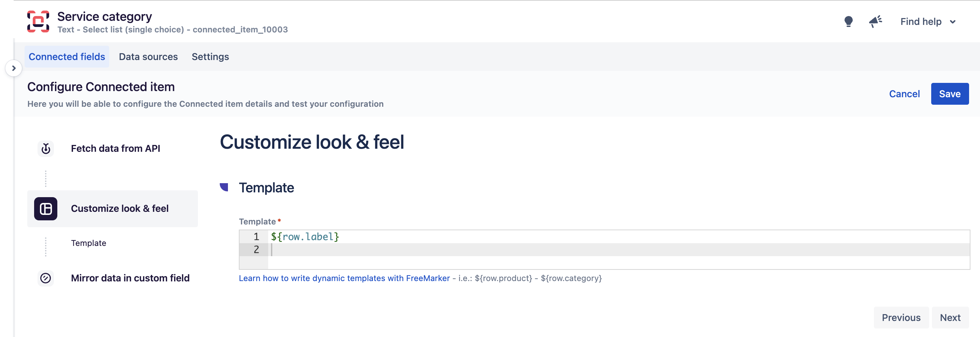Image resolution: width=980 pixels, height=337 pixels.
Task: Go back using the Previous button
Action: pyautogui.click(x=901, y=317)
